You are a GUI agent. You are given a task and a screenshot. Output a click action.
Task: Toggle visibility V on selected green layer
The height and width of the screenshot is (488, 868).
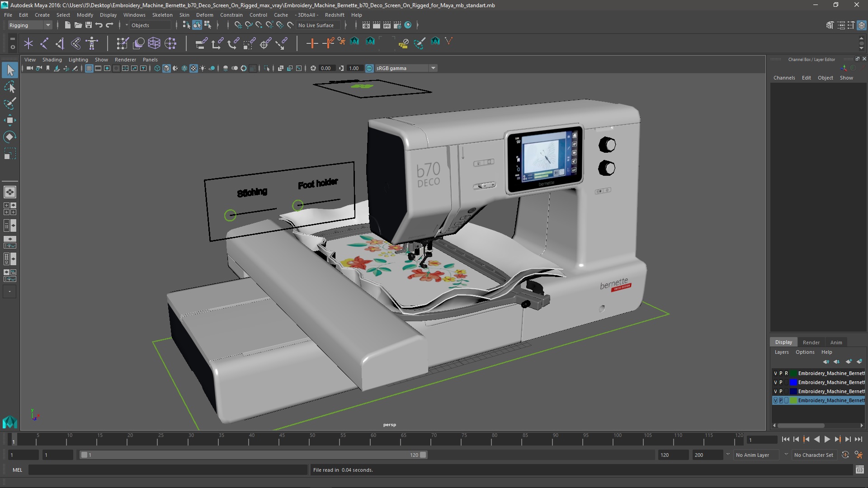coord(775,400)
